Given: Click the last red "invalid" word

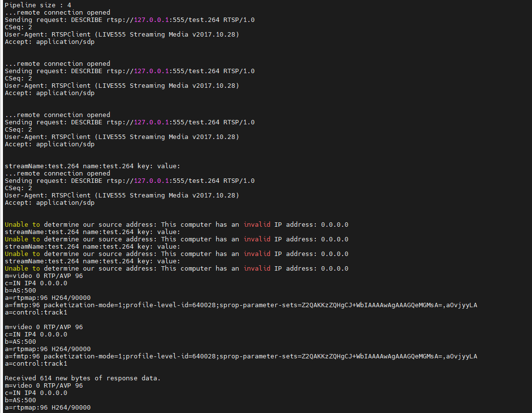Looking at the screenshot, I should pos(257,269).
